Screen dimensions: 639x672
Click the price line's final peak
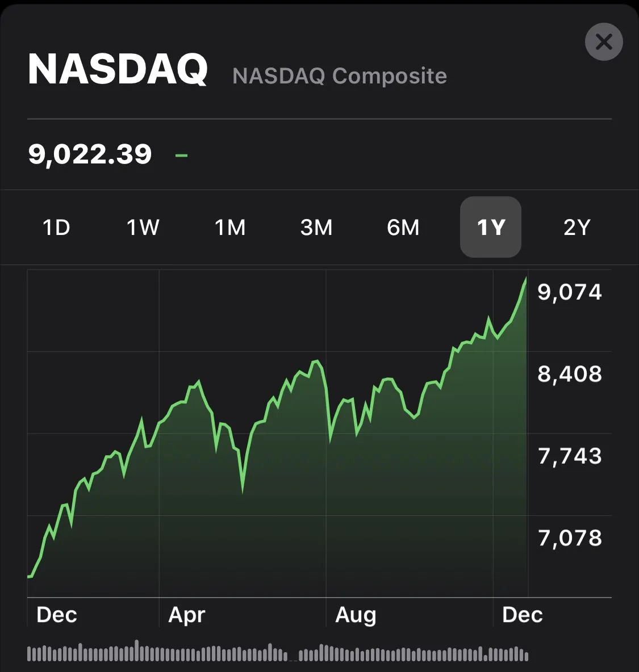tap(525, 279)
